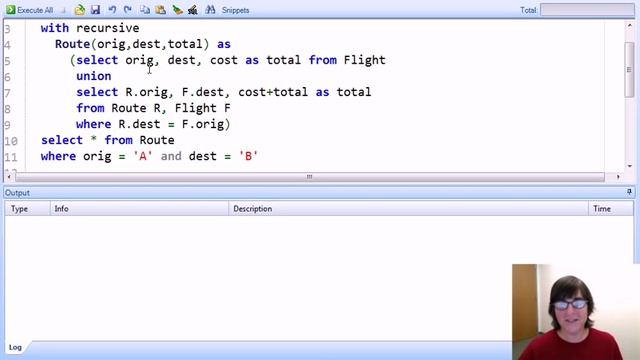Undo the last edit

coord(112,10)
